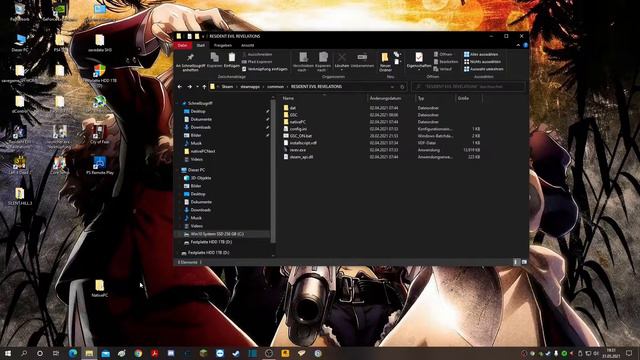Image resolution: width=640 pixels, height=360 pixels.
Task: Switch to large icons view in status bar
Action: (524, 262)
